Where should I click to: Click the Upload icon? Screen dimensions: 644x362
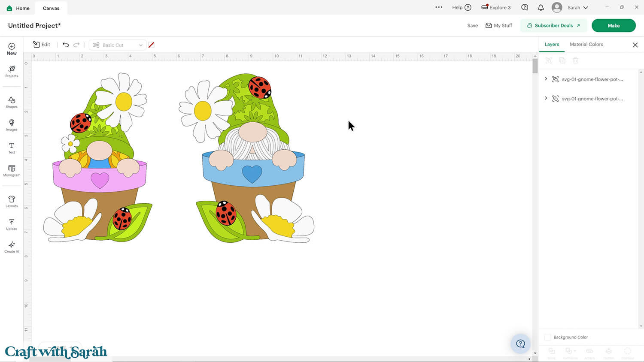[x=12, y=224]
